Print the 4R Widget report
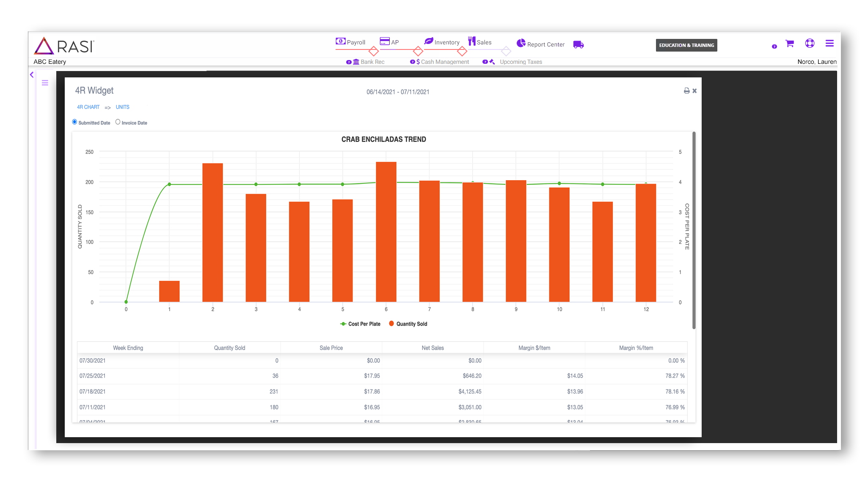 click(x=686, y=91)
